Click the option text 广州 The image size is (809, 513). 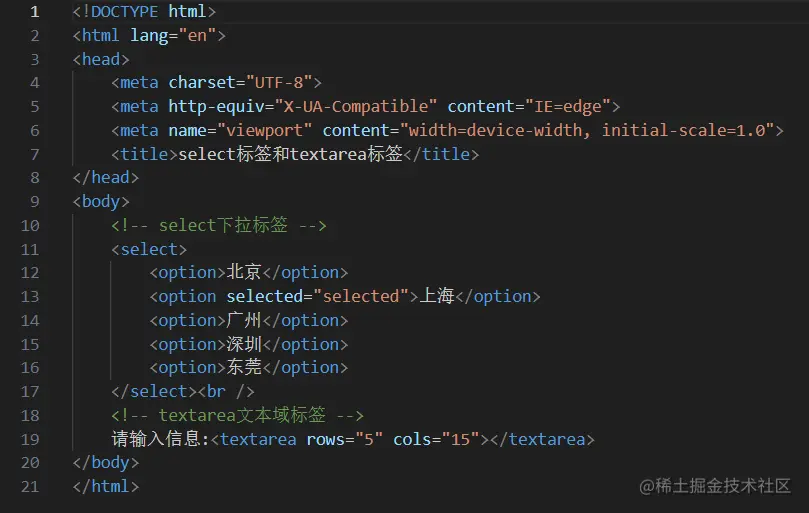click(243, 320)
